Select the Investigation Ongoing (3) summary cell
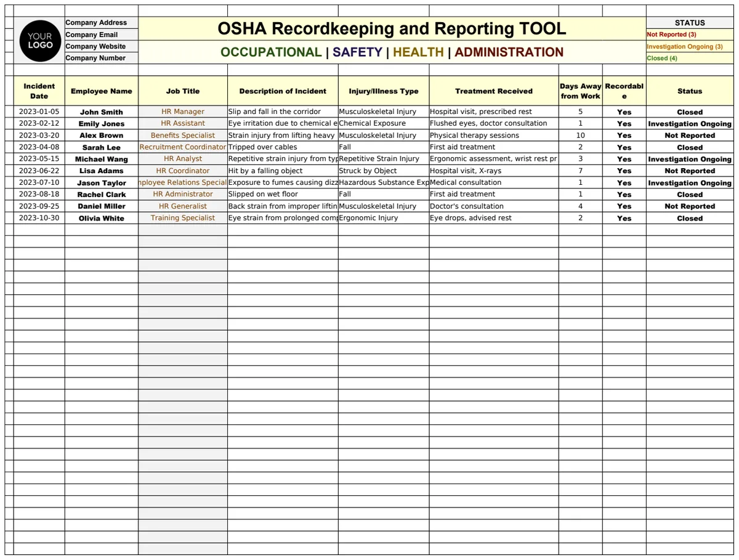739x560 pixels. [690, 46]
